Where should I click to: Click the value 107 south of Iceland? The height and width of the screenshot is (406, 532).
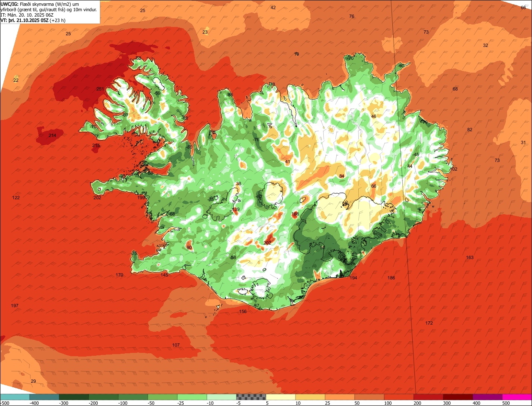point(176,345)
